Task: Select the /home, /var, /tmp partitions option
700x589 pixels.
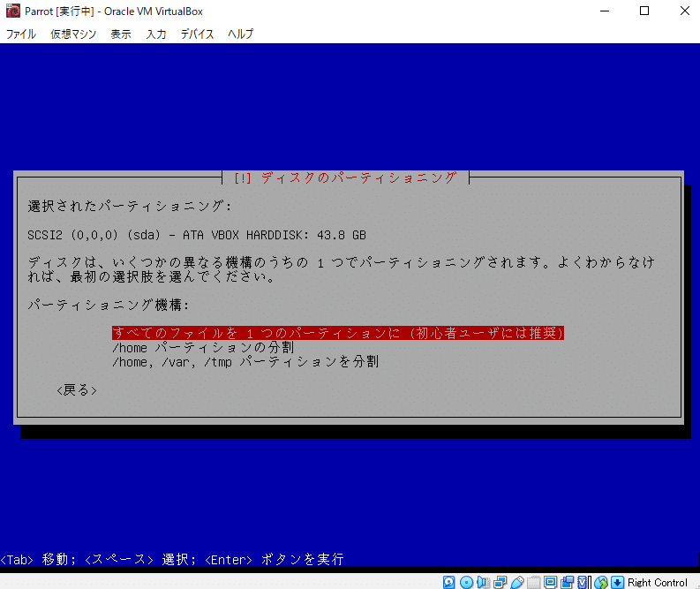Action: [x=245, y=362]
